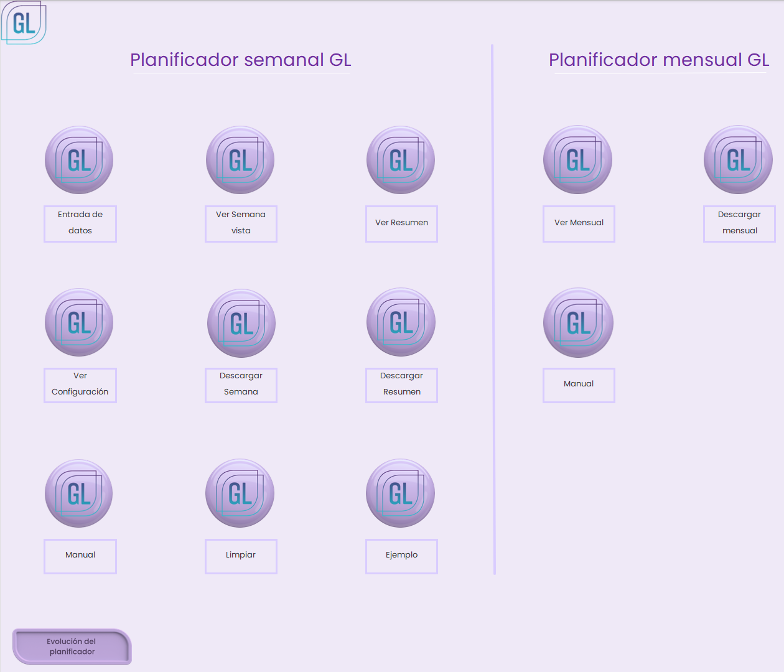Open the Ejemplo label button
This screenshot has width=784, height=672.
pyautogui.click(x=401, y=556)
